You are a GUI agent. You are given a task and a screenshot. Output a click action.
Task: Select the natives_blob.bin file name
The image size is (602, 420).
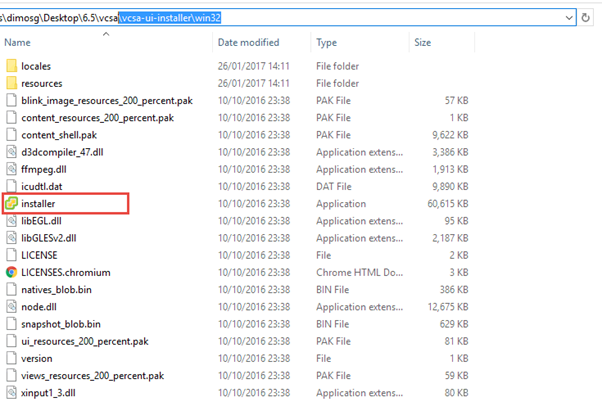[56, 289]
